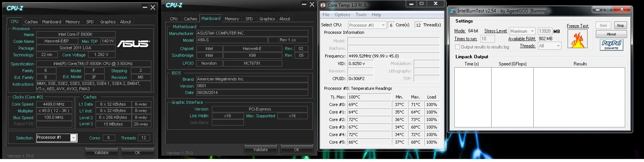Open the Options menu in Core Temp
The width and height of the screenshot is (644, 162).
(x=343, y=15)
